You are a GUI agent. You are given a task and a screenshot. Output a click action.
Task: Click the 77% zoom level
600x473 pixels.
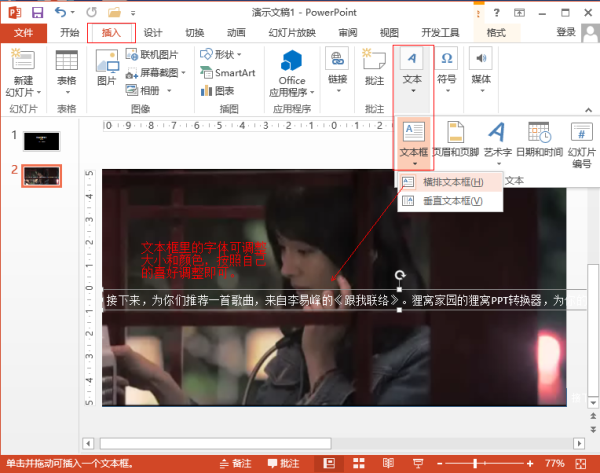pyautogui.click(x=554, y=464)
